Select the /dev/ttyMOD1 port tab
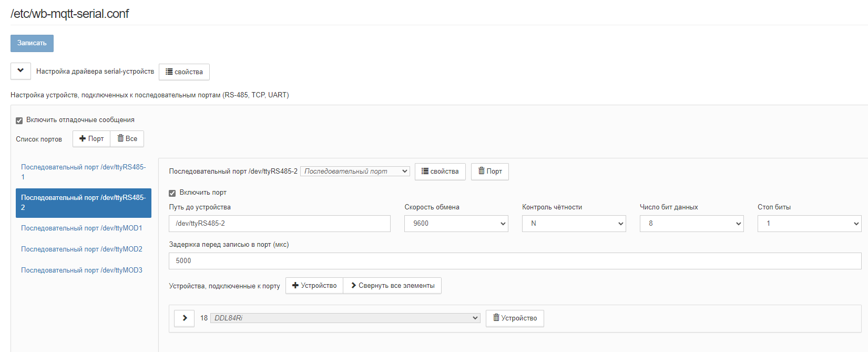Viewport: 868px width, 352px height. (x=81, y=228)
